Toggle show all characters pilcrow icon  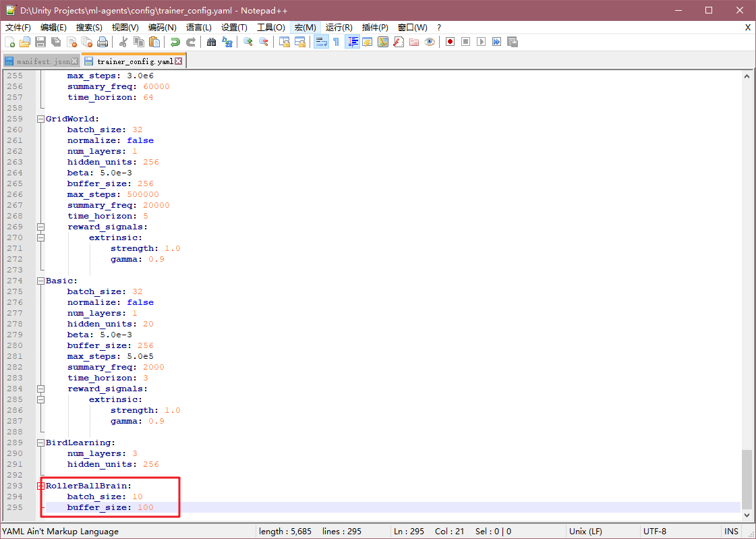tap(336, 42)
